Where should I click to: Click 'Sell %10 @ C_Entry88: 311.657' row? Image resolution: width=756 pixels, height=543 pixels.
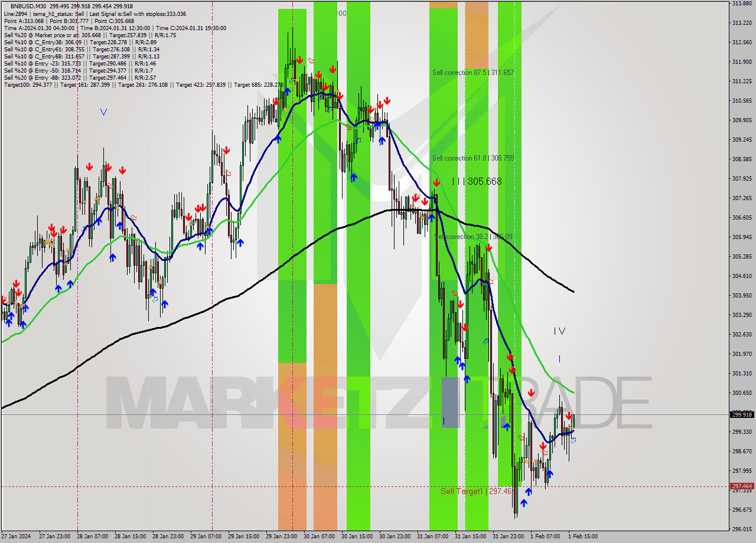pyautogui.click(x=82, y=56)
